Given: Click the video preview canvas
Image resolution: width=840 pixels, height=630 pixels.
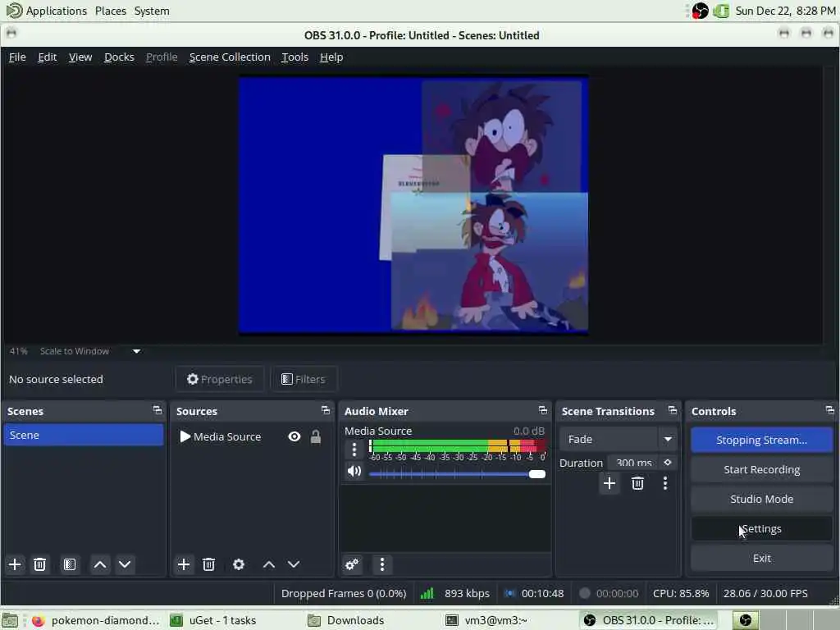Looking at the screenshot, I should [413, 204].
